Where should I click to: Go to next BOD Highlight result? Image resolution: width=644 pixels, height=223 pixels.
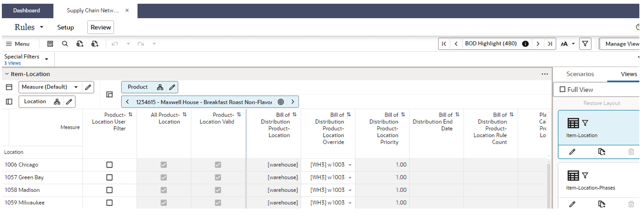[x=538, y=44]
